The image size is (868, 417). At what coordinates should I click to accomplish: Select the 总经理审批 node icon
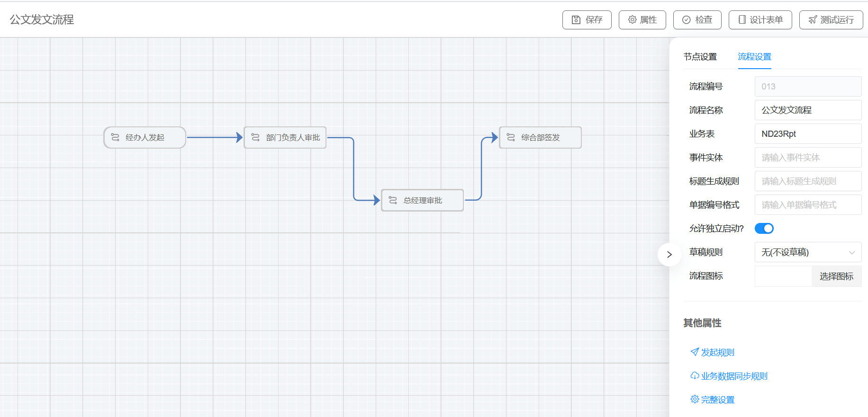coord(393,200)
